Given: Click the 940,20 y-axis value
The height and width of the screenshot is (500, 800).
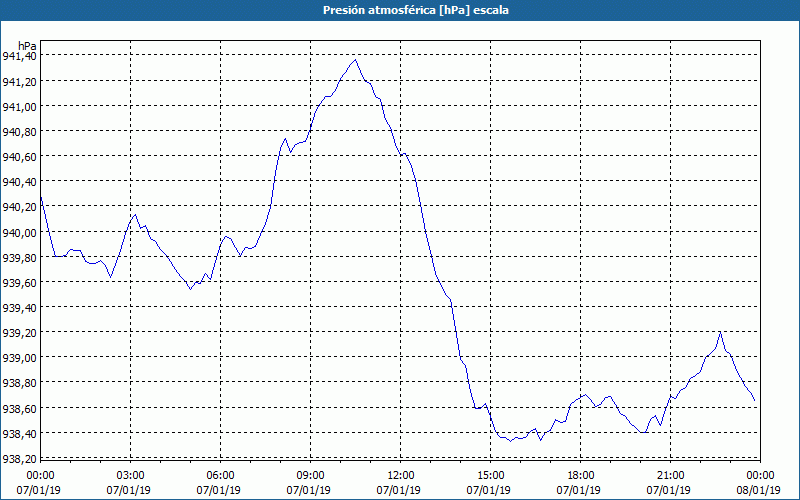Looking at the screenshot, I should click(x=19, y=207).
